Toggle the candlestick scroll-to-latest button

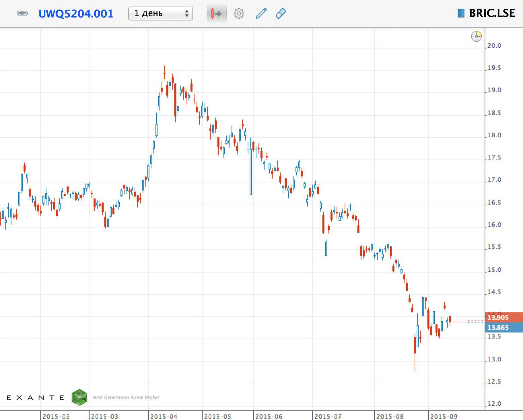tap(216, 13)
